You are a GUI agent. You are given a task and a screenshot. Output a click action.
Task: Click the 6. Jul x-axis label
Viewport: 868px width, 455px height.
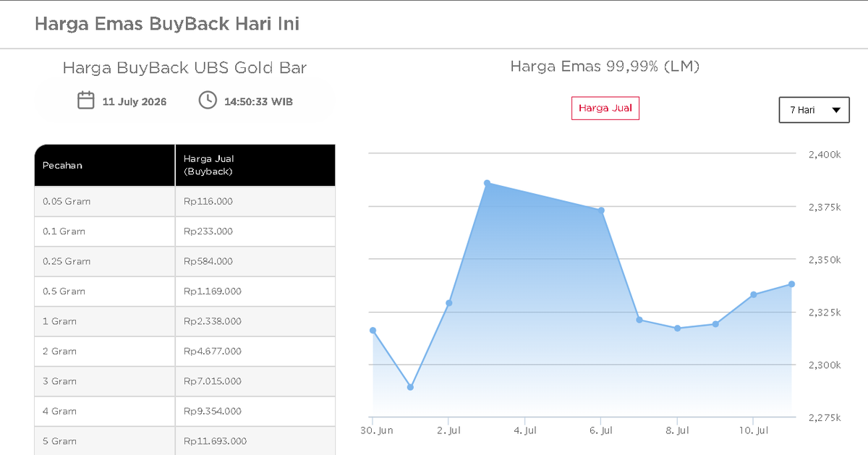pos(601,430)
